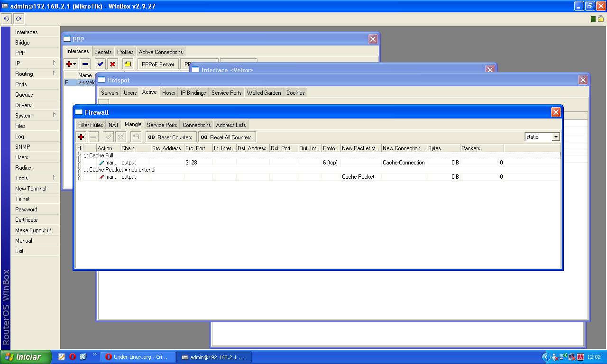Expand the Routing submenu in sidebar
The width and height of the screenshot is (607, 364).
click(54, 73)
